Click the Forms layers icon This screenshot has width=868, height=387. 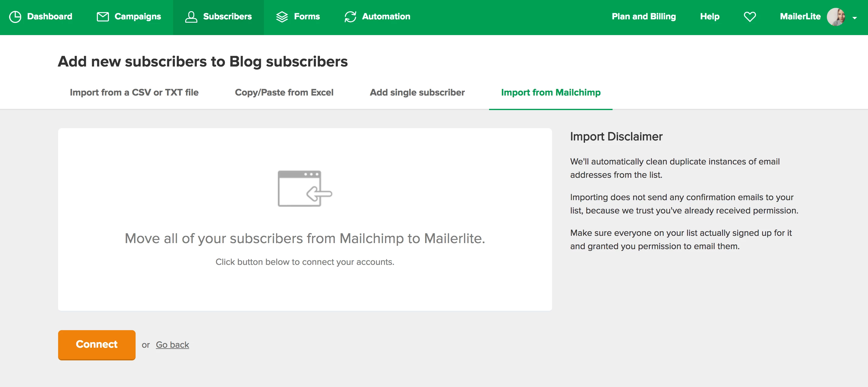[282, 17]
